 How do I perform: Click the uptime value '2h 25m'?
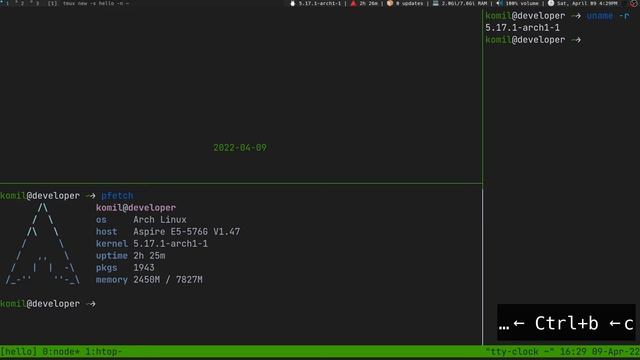point(149,256)
